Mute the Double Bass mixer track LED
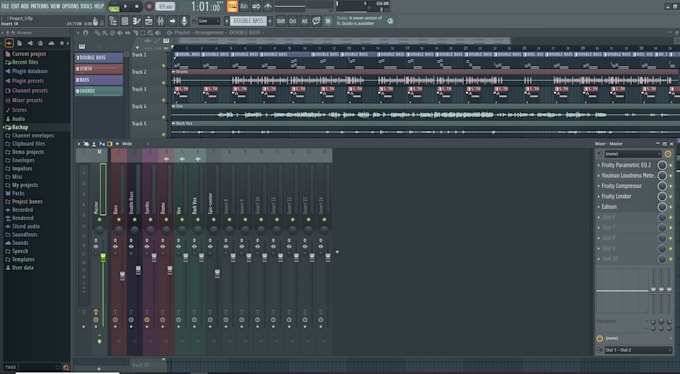The height and width of the screenshot is (374, 680). click(x=134, y=220)
